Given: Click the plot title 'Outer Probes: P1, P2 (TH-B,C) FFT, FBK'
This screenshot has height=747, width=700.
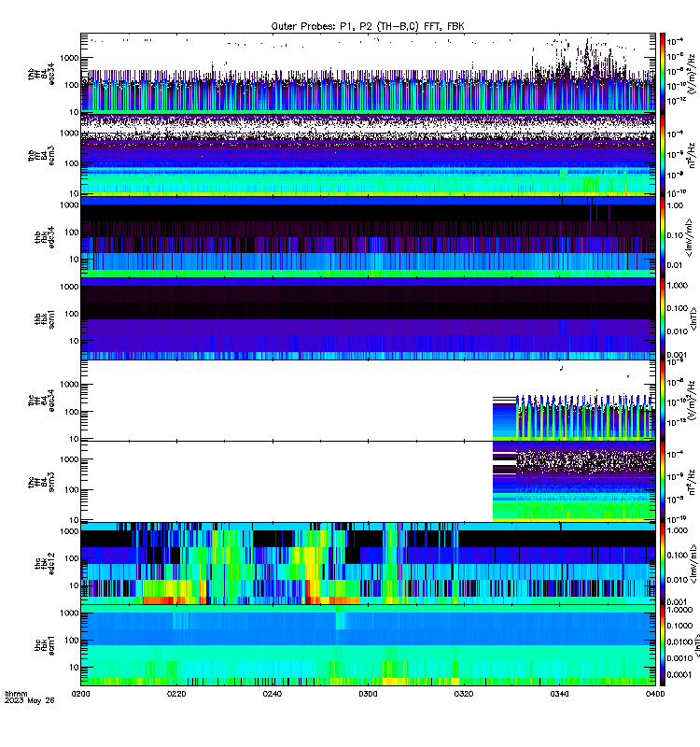Looking at the screenshot, I should click(368, 27).
